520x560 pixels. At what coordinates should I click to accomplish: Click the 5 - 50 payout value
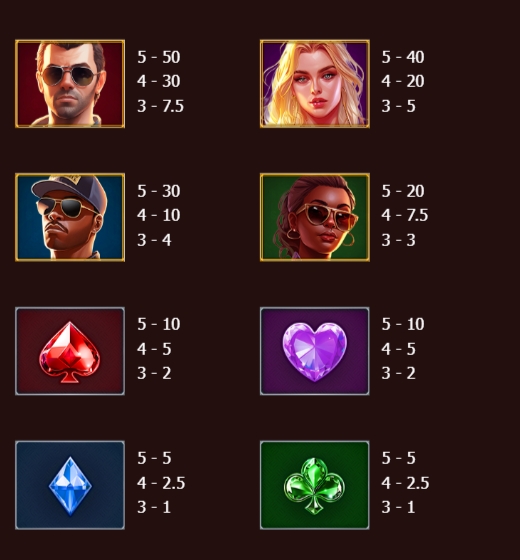(x=159, y=57)
